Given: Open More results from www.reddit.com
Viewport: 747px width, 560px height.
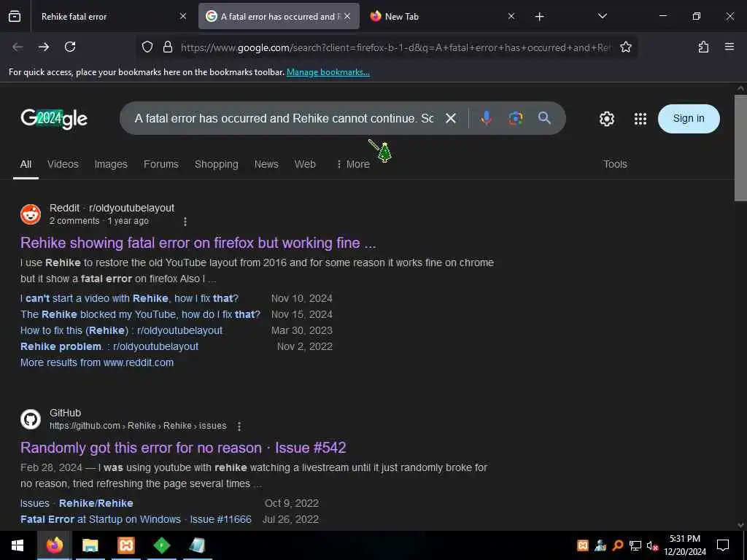Looking at the screenshot, I should click(x=97, y=362).
